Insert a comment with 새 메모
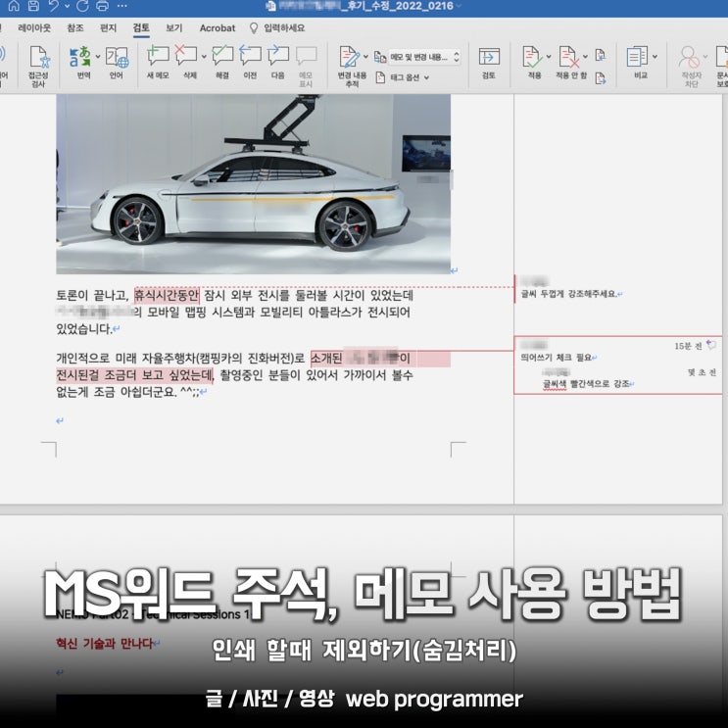The width and height of the screenshot is (728, 728). coord(158,62)
